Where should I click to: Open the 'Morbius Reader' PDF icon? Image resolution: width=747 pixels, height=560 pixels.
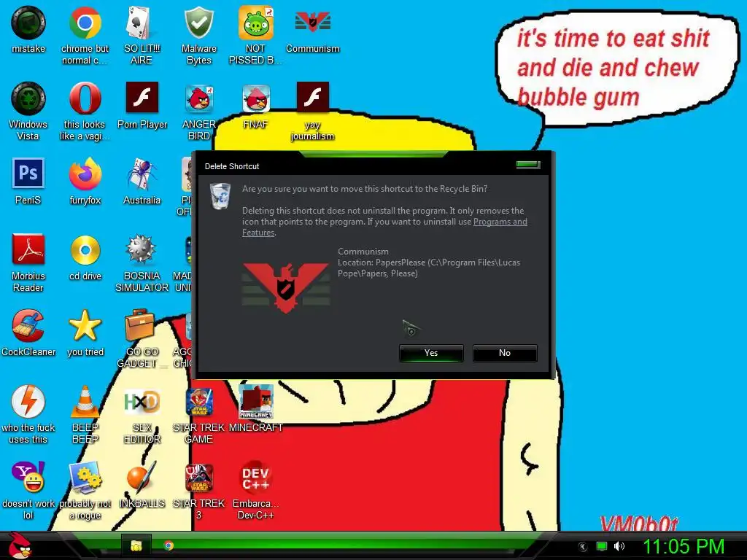point(28,249)
